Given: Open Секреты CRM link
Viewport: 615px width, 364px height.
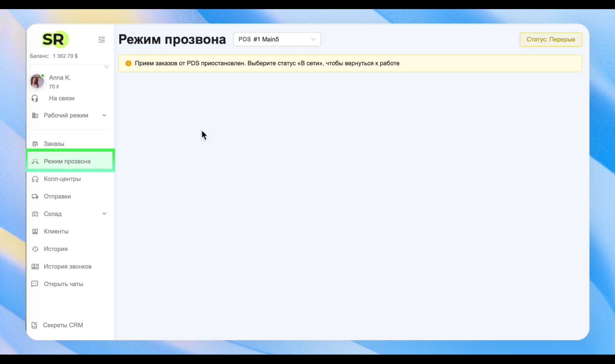Looking at the screenshot, I should tap(63, 325).
